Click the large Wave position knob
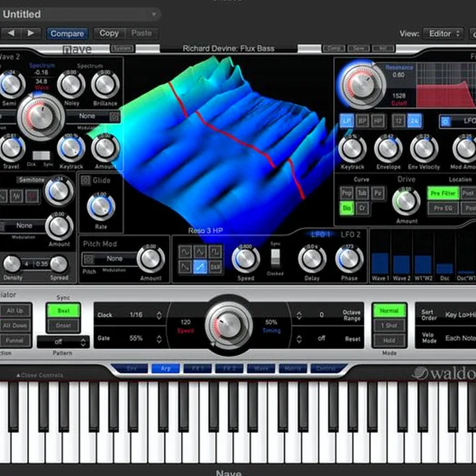This screenshot has width=476, height=476. (41, 117)
